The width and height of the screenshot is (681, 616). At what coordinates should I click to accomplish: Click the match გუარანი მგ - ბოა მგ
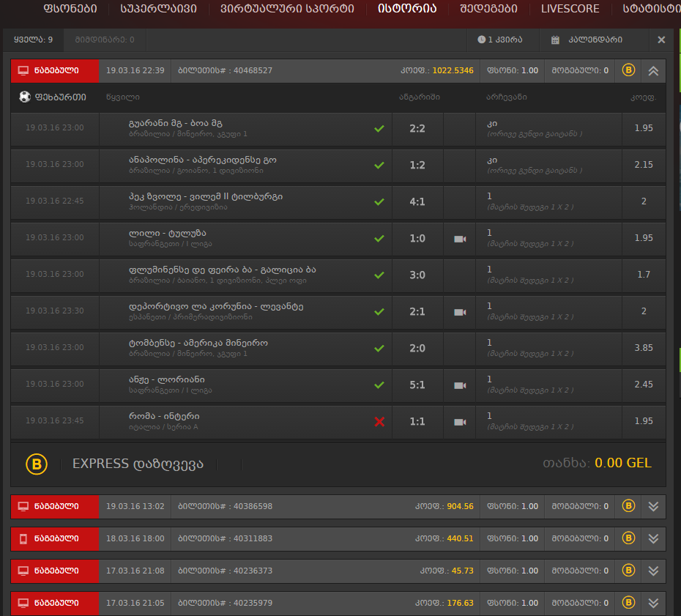(176, 123)
